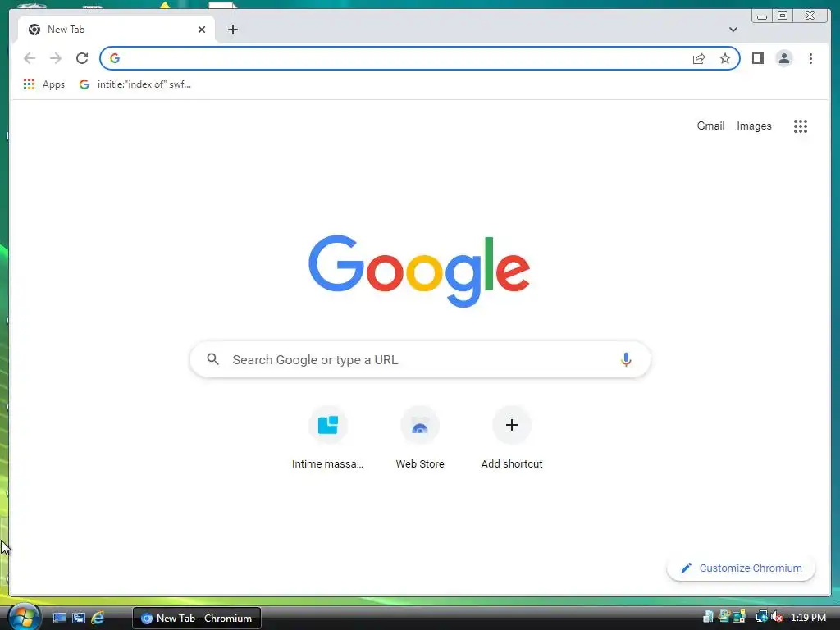
Task: Focus the Search Google or type a URL box
Action: tap(421, 359)
